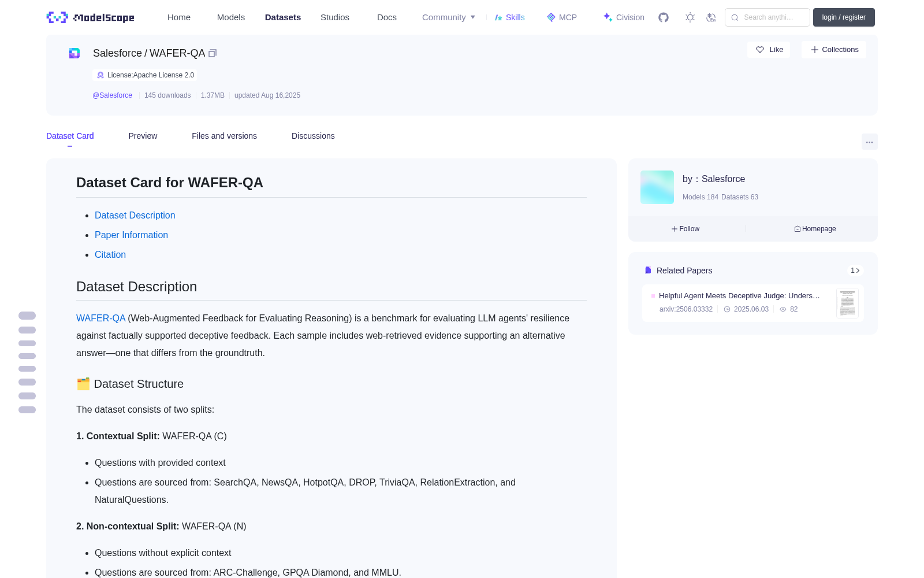This screenshot has height=578, width=924.
Task: Select the Dataset Card tab
Action: tap(70, 136)
